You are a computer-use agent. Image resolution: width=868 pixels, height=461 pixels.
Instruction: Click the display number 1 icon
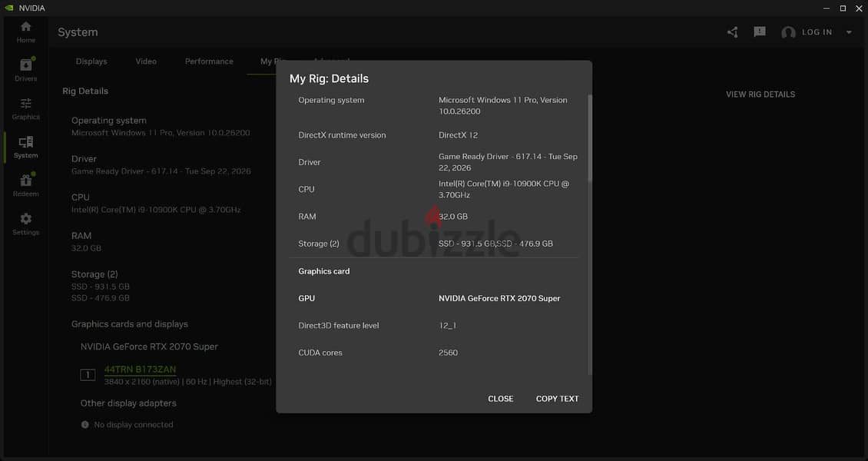point(88,375)
